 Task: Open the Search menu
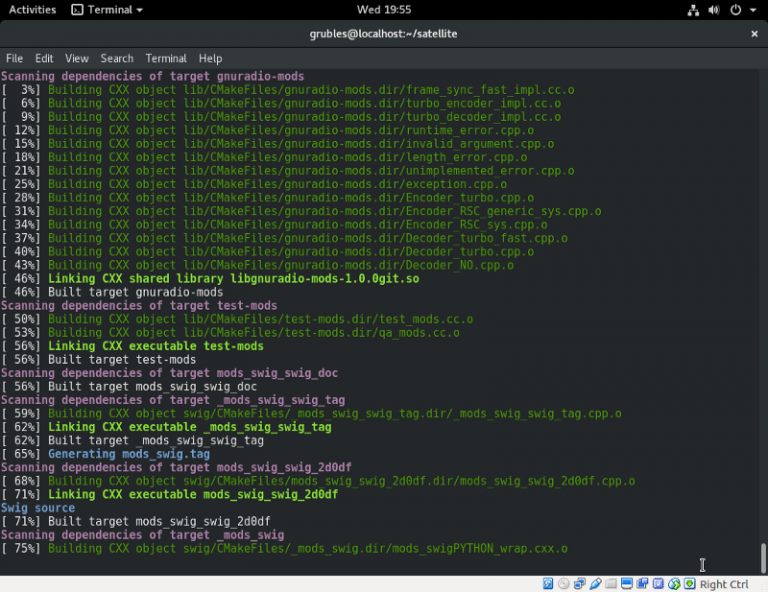tap(117, 59)
